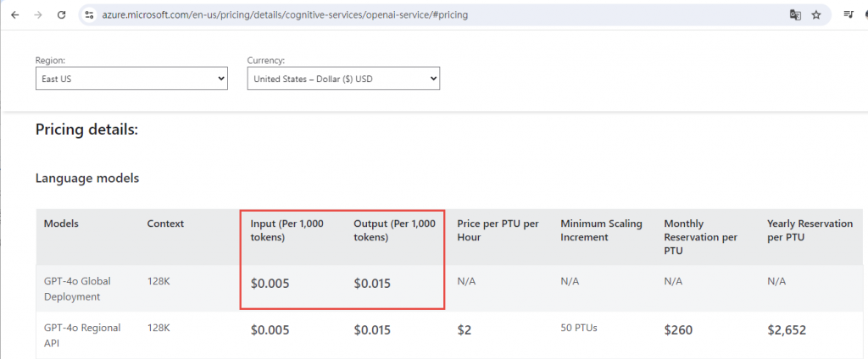Click the translate page icon

pyautogui.click(x=795, y=14)
